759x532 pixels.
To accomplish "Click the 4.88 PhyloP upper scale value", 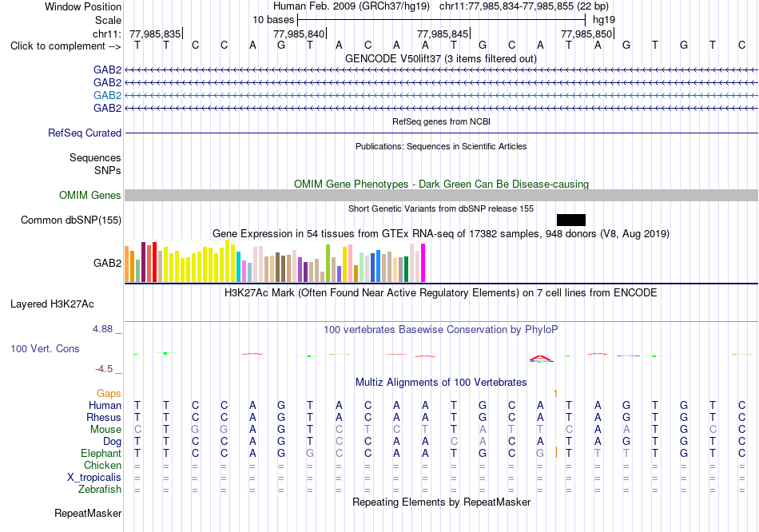I will [102, 329].
